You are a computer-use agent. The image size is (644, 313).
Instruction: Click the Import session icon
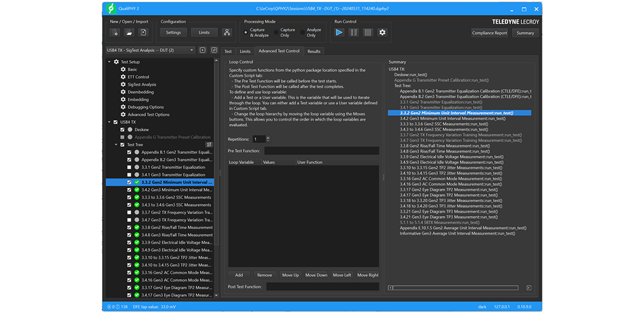[143, 33]
